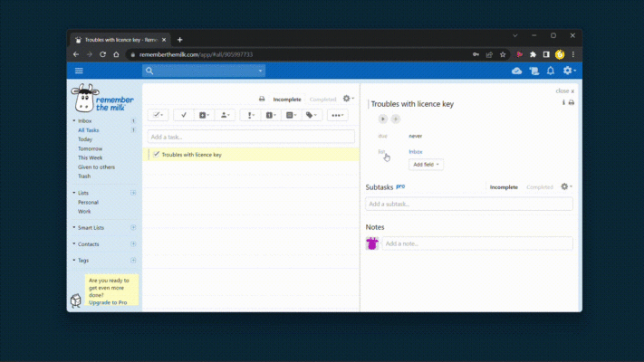This screenshot has width=644, height=362.
Task: Toggle checkbox for Troubles with licence key
Action: [156, 155]
